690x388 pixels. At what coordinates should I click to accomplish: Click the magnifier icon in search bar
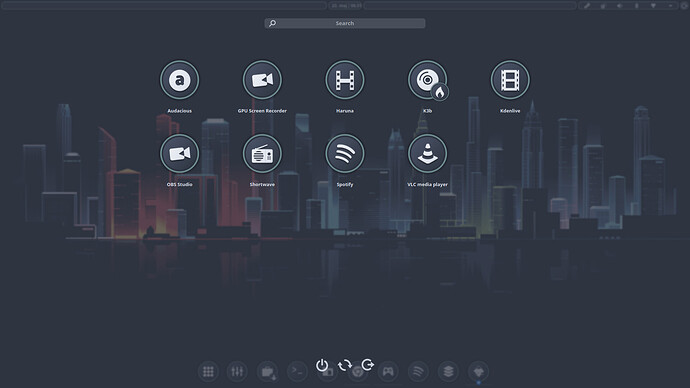pos(272,23)
